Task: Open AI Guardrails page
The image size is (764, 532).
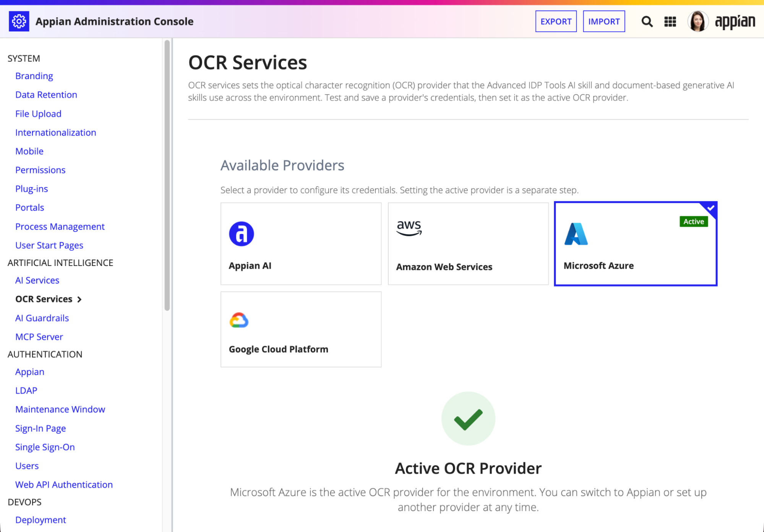Action: click(42, 318)
